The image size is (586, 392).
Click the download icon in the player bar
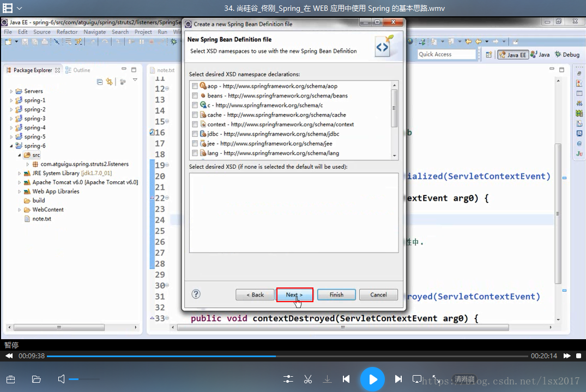[x=328, y=379]
